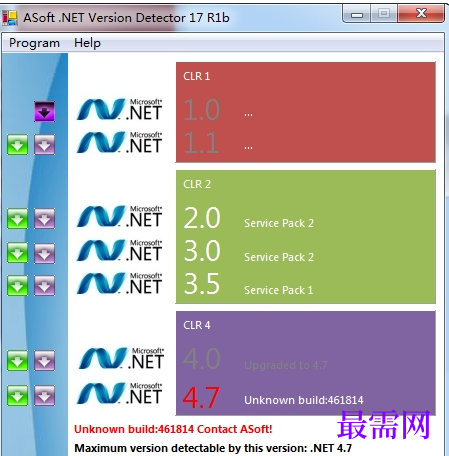The image size is (449, 456).
Task: Select the greyed 4.0 version number
Action: coord(202,359)
